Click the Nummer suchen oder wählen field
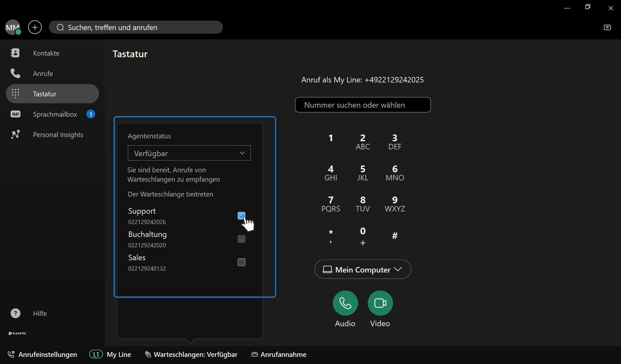Viewport: 621px width, 364px height. [363, 105]
